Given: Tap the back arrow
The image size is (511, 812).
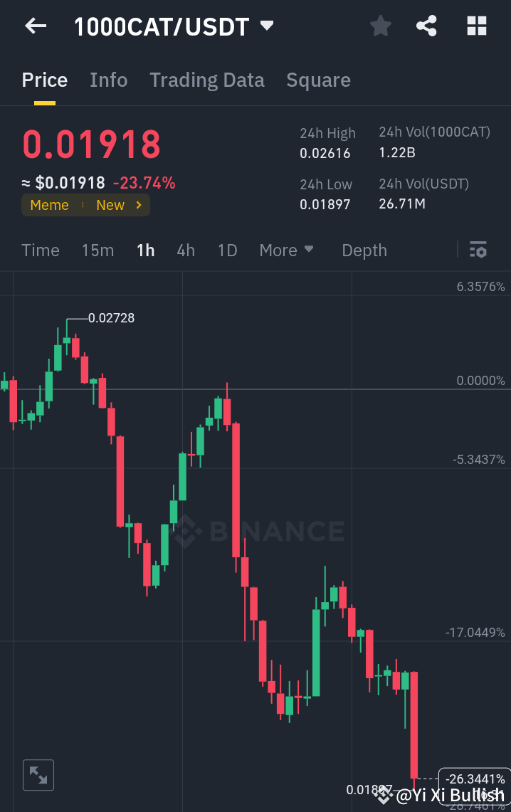Looking at the screenshot, I should [35, 26].
